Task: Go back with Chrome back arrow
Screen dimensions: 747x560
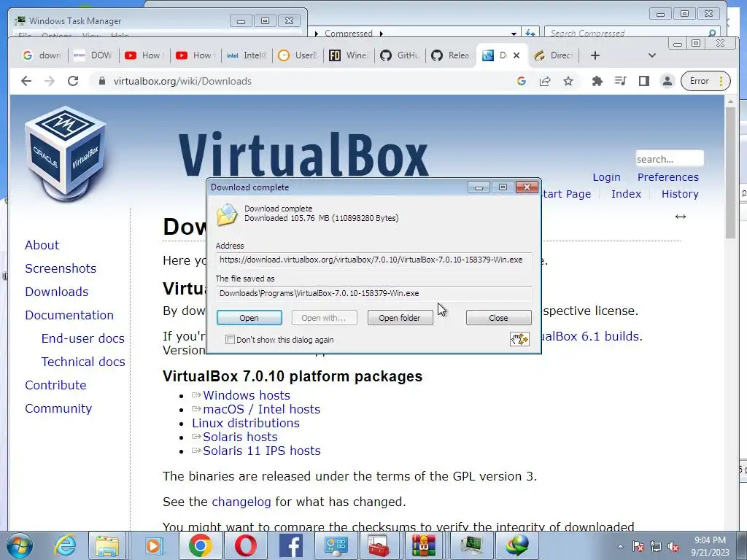Action: (26, 81)
